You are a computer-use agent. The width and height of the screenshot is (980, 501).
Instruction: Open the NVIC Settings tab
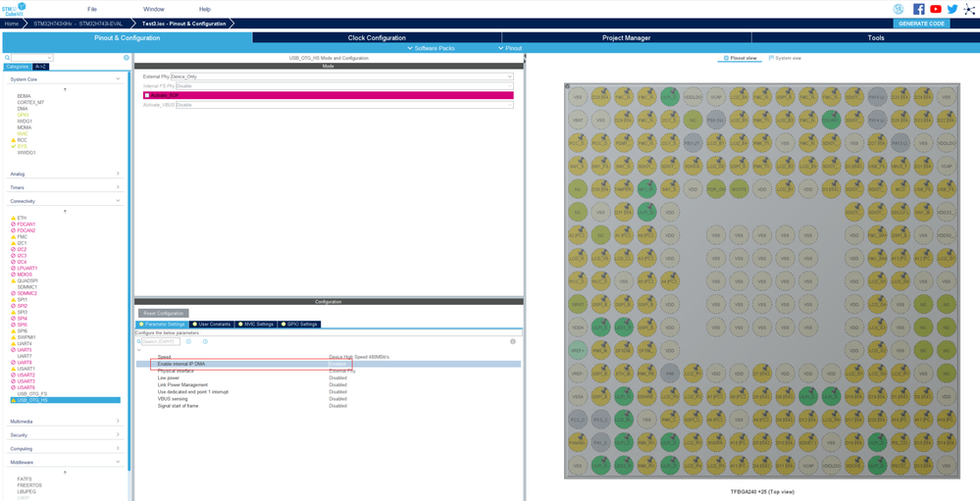256,324
